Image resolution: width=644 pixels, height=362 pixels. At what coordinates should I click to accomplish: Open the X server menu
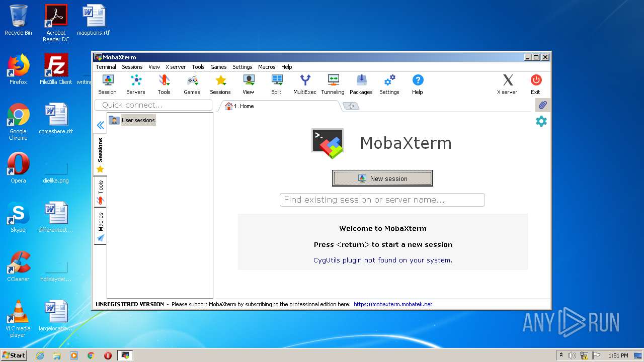176,67
